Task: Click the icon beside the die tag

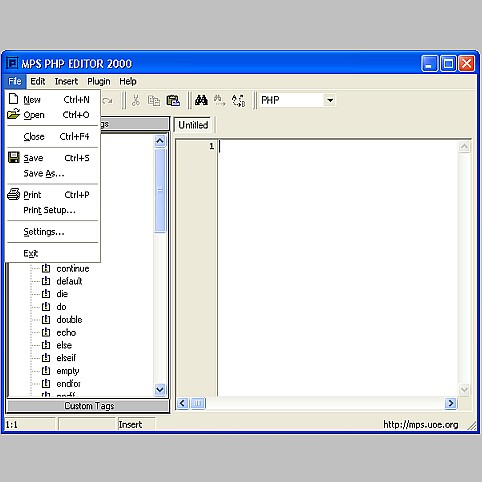Action: click(x=46, y=294)
